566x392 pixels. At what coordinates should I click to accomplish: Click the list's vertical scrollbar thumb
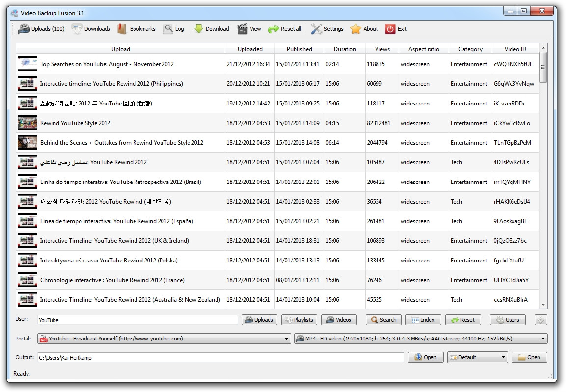point(543,67)
